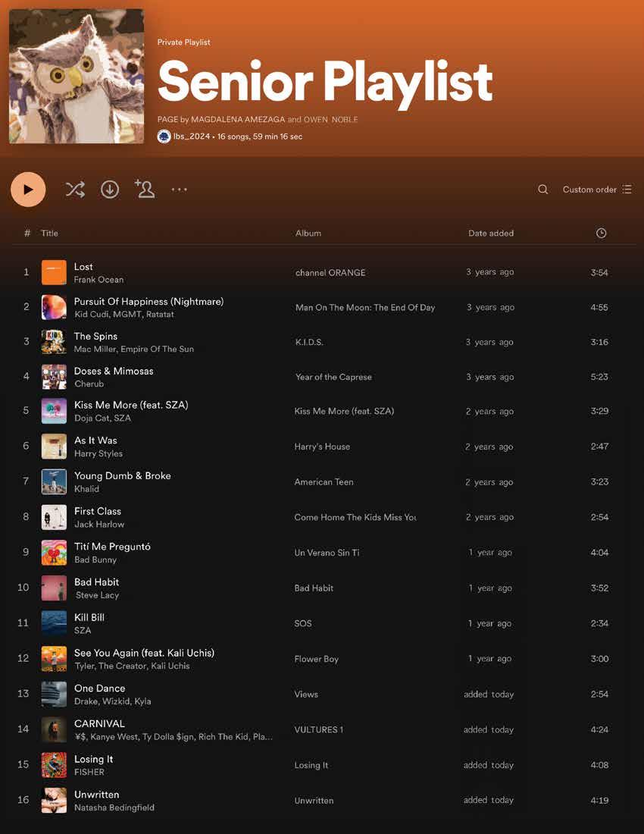The image size is (644, 834).
Task: Click the search in playlist icon
Action: pyautogui.click(x=542, y=190)
